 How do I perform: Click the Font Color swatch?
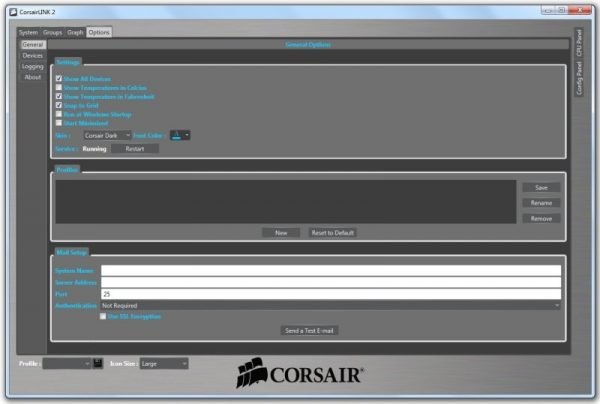pyautogui.click(x=176, y=135)
